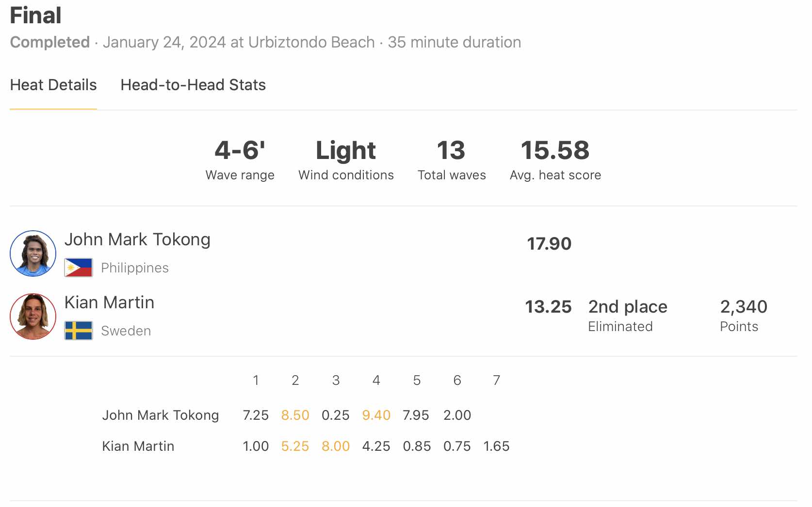Open John Mark Tokong's athlete name link
The height and width of the screenshot is (507, 812).
137,239
